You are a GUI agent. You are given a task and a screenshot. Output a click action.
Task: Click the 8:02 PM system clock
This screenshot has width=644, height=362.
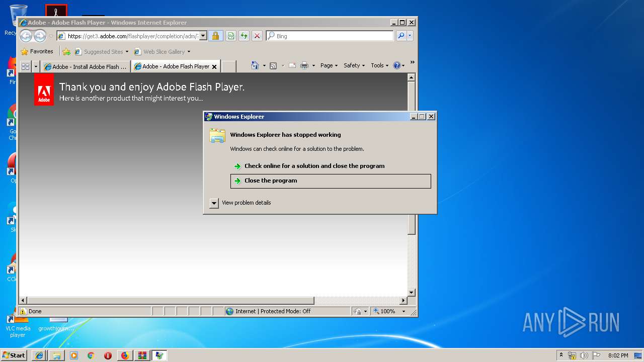click(x=618, y=355)
